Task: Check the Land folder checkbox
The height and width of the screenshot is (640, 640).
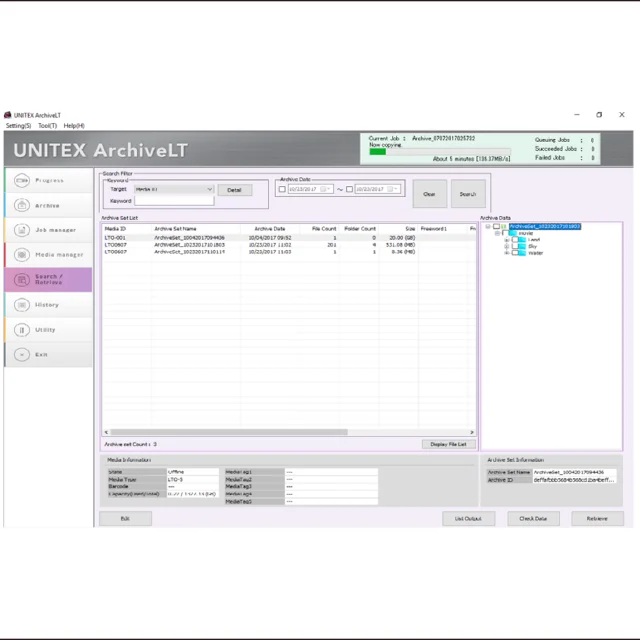Action: (x=515, y=240)
